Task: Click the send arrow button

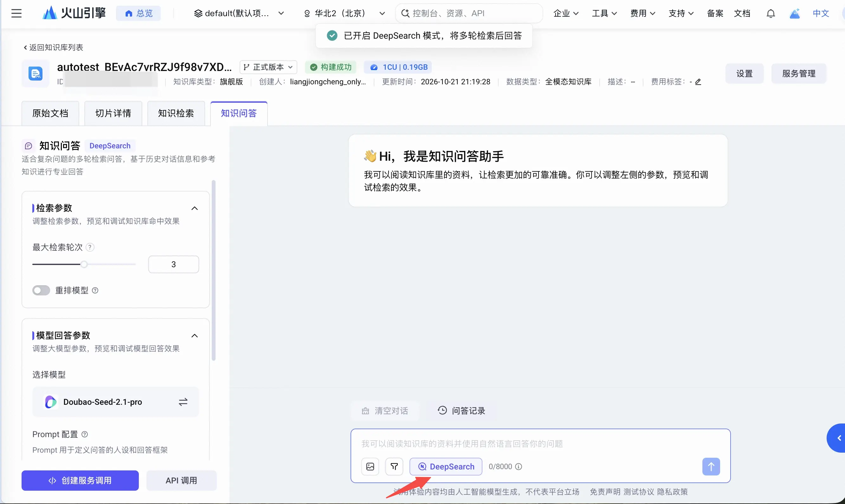Action: pos(711,467)
